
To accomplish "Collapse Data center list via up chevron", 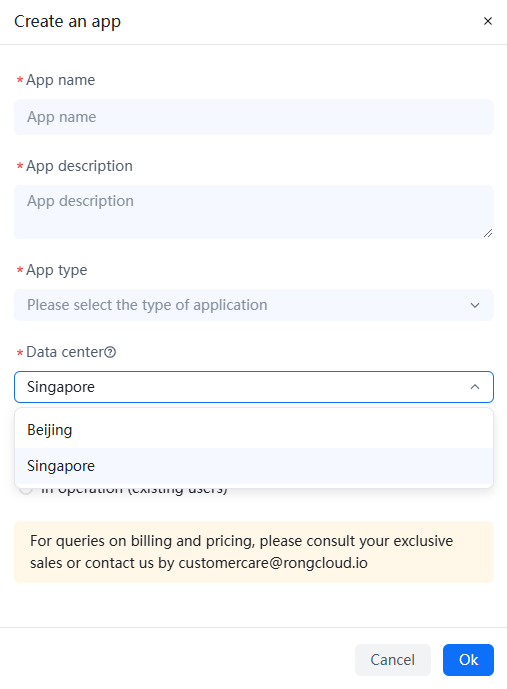I will pos(475,387).
